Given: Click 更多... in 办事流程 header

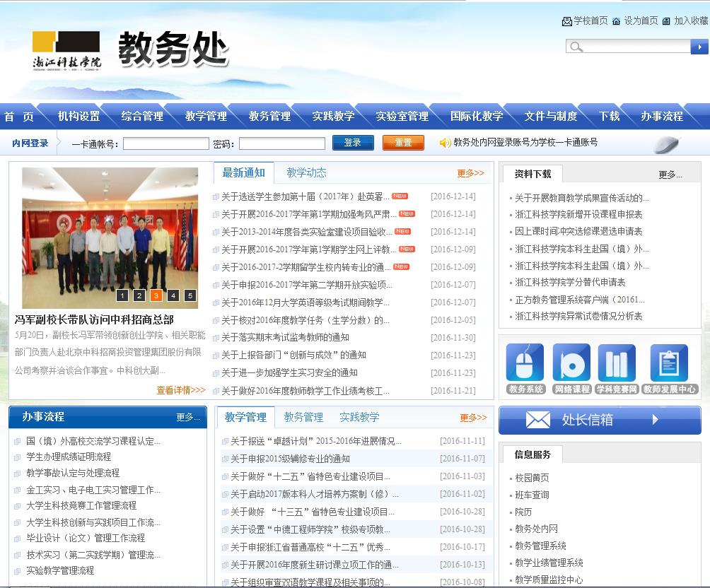Looking at the screenshot, I should [x=188, y=417].
